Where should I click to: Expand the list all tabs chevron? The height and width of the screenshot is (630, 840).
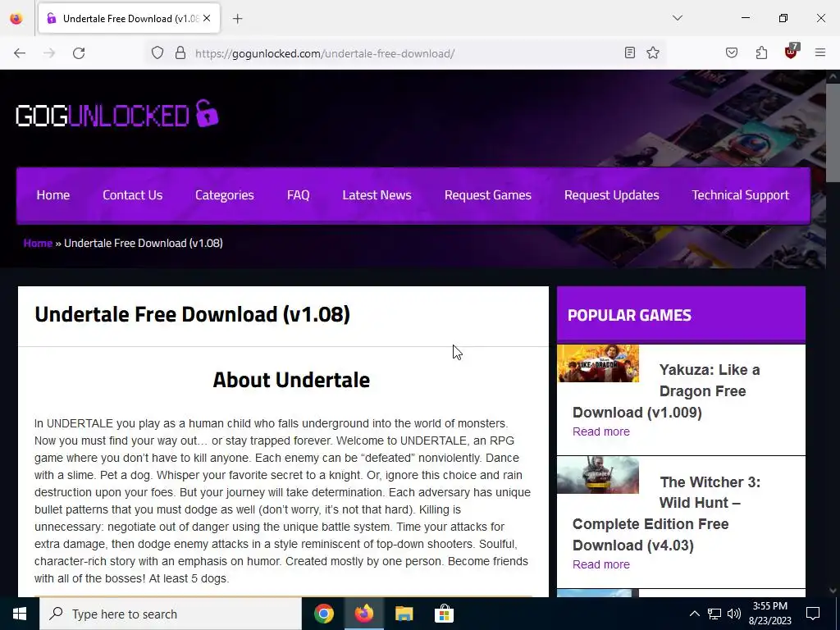coord(678,18)
